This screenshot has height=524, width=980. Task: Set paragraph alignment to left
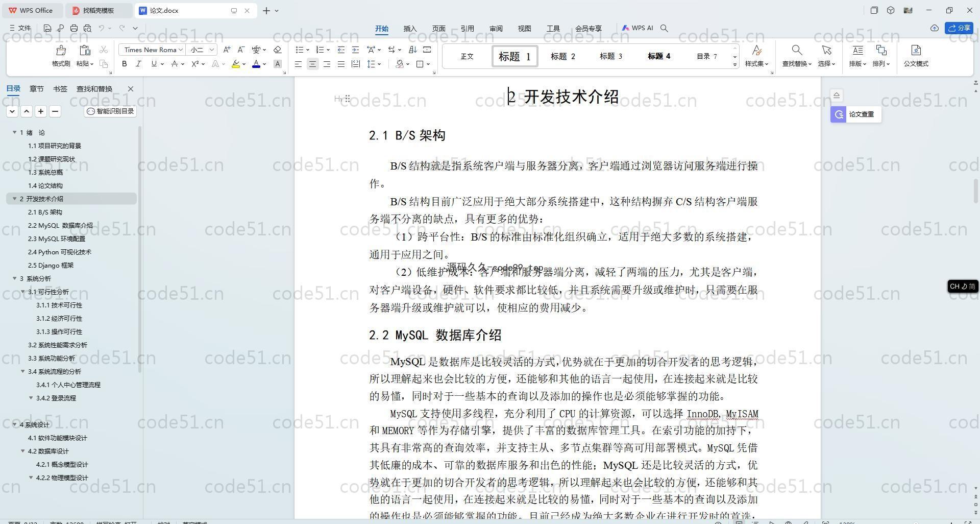click(x=298, y=64)
